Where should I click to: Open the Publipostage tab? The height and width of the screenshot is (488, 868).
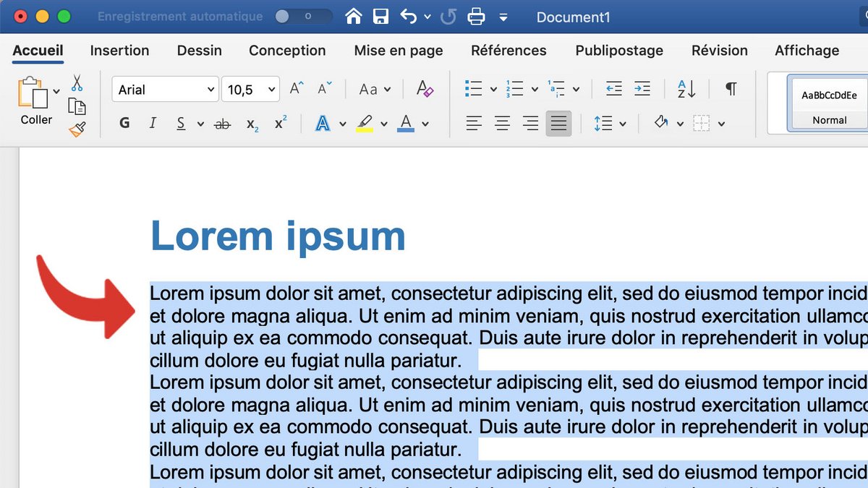pyautogui.click(x=619, y=51)
